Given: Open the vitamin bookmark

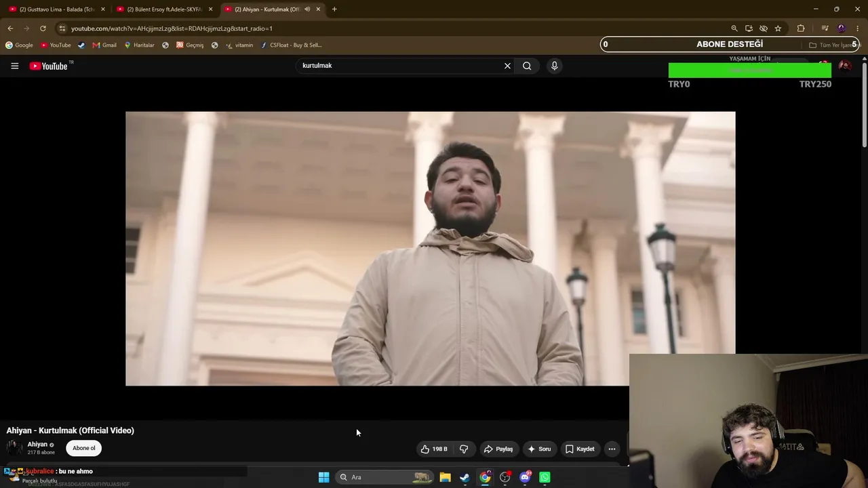Looking at the screenshot, I should [x=239, y=45].
